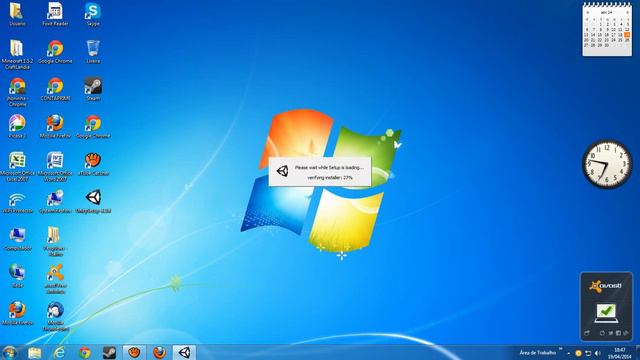Open Mozilla Thunderbird from desktop

55,316
